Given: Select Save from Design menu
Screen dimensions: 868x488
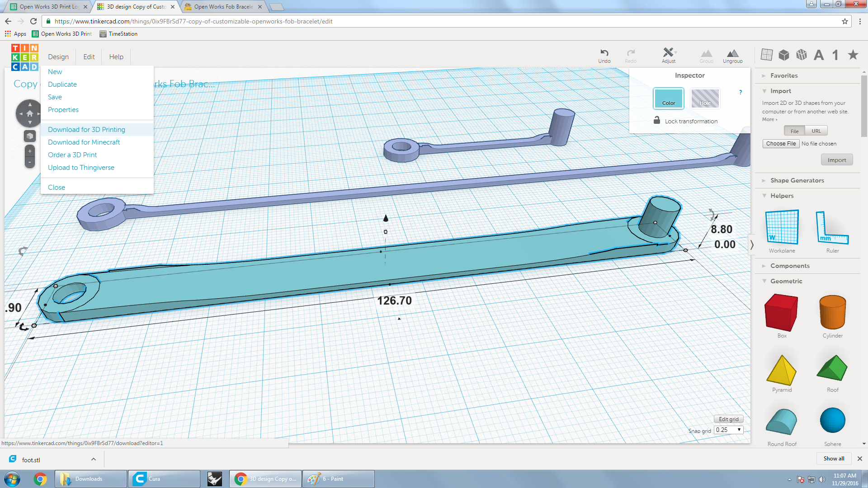Looking at the screenshot, I should pyautogui.click(x=97, y=97).
